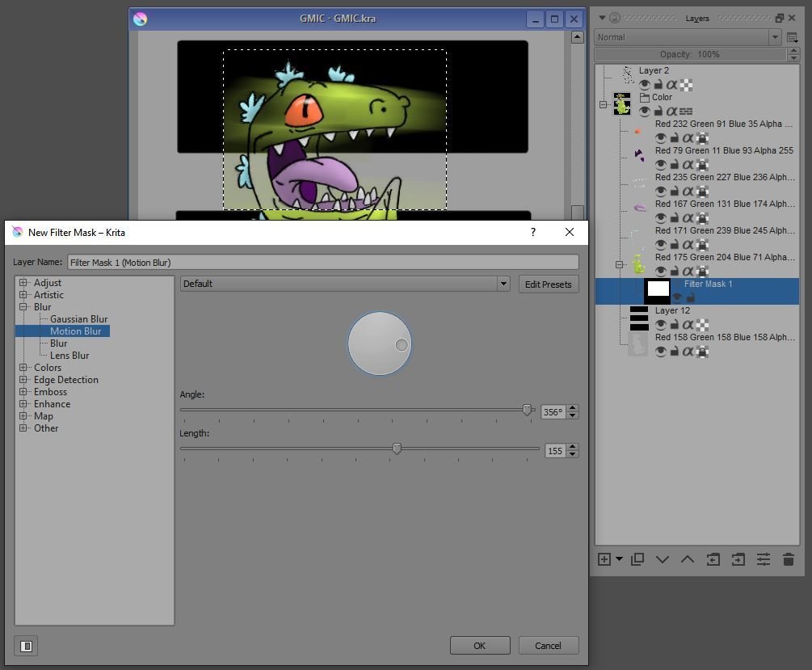Increase the Angle value with up arrow

tap(573, 408)
